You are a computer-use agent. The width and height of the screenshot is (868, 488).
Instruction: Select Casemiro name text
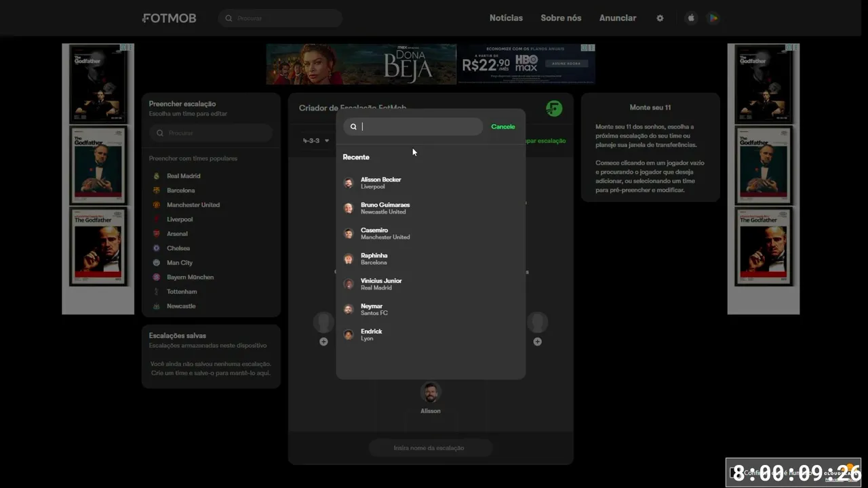point(374,230)
